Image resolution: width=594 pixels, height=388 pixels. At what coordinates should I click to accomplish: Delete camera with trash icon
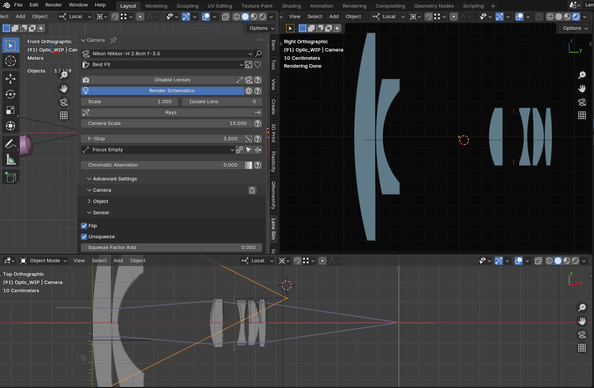pyautogui.click(x=252, y=190)
